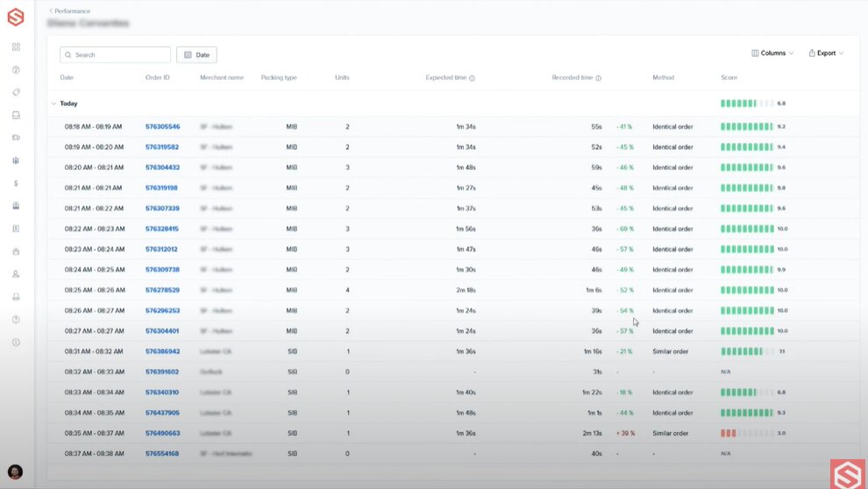Open the dashboard grid icon in sidebar
Screen dimensions: 868x489
[16, 47]
